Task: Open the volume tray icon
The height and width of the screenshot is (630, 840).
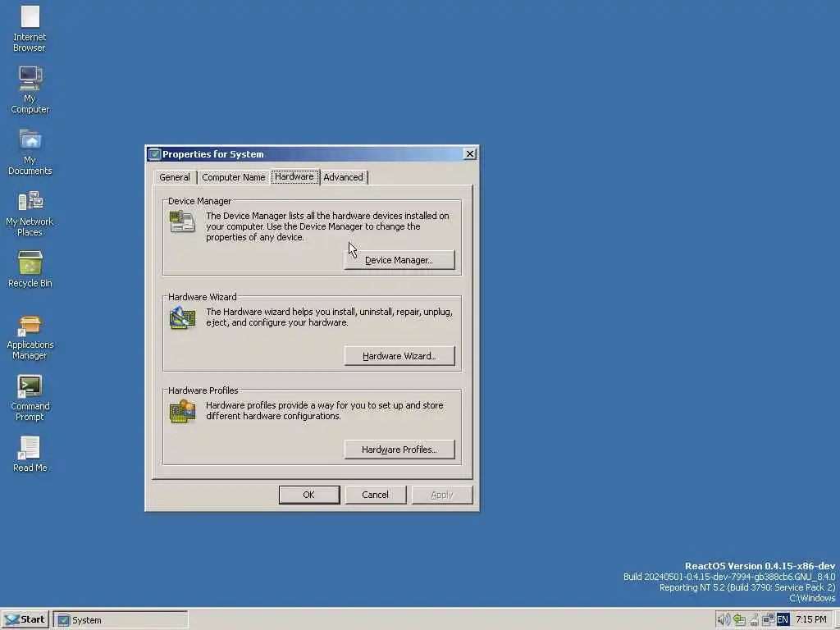Action: pyautogui.click(x=724, y=619)
